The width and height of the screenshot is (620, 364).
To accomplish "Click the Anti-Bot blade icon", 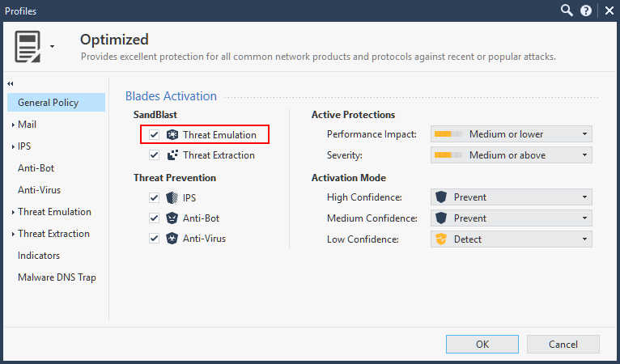I will [172, 218].
